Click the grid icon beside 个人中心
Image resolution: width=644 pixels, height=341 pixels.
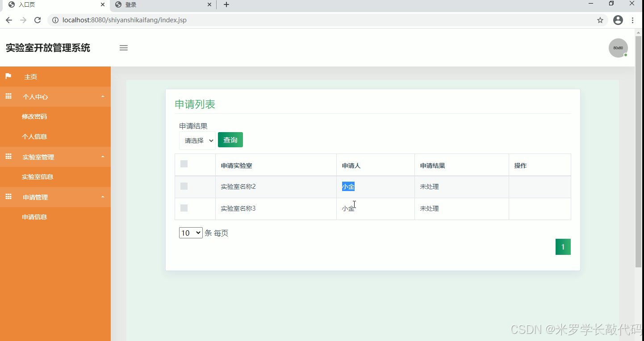pyautogui.click(x=8, y=96)
